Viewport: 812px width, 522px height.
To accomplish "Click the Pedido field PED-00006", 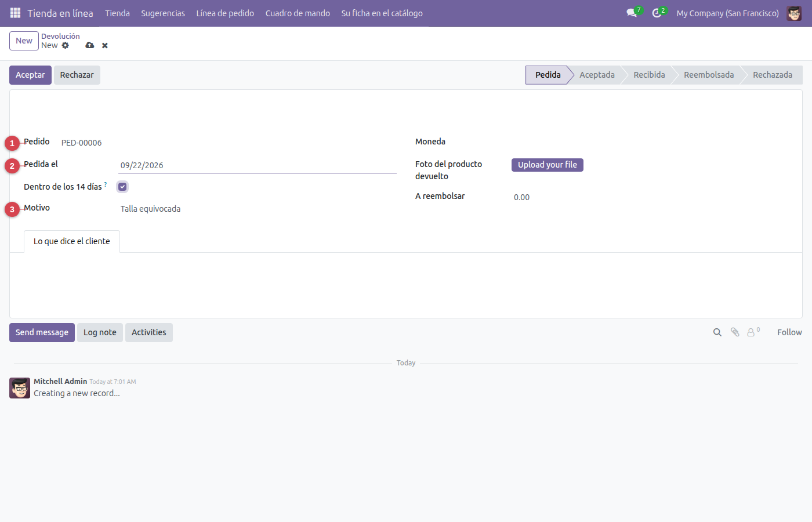I will click(x=82, y=143).
